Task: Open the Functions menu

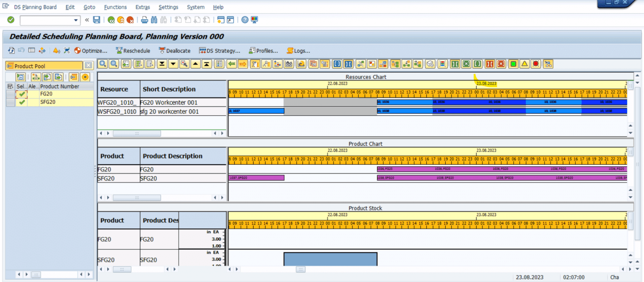Action: click(115, 7)
